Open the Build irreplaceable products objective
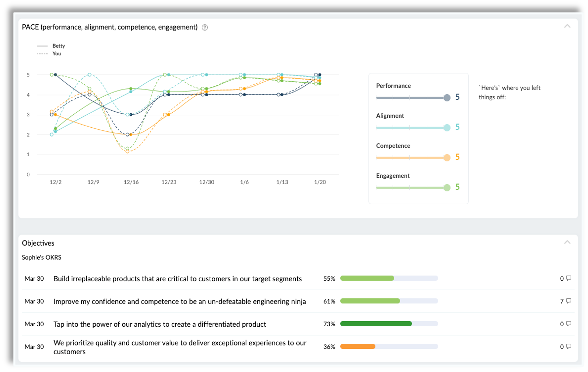Image resolution: width=588 pixels, height=372 pixels. [x=178, y=279]
